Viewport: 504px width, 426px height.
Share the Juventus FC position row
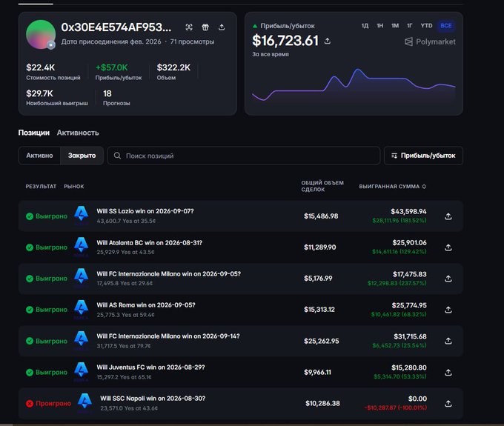(448, 373)
